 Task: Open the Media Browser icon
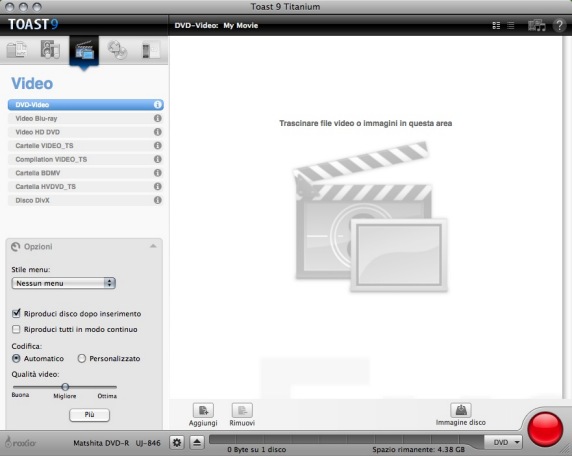pyautogui.click(x=537, y=25)
